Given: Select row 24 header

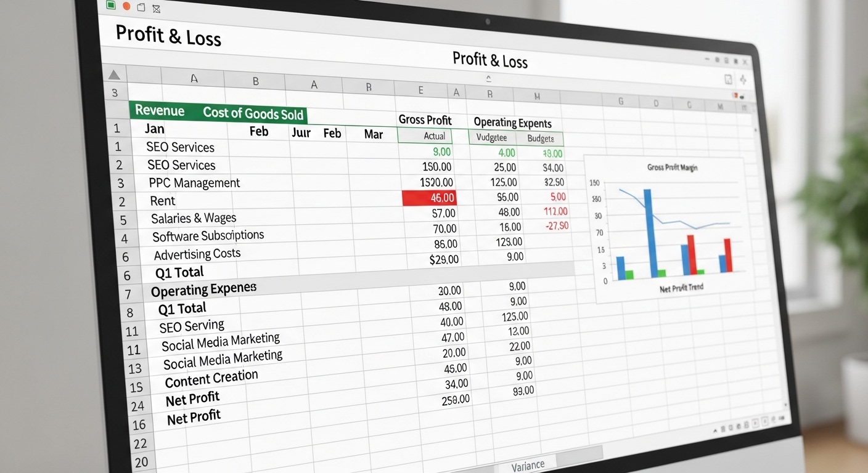Looking at the screenshot, I should pyautogui.click(x=137, y=406).
